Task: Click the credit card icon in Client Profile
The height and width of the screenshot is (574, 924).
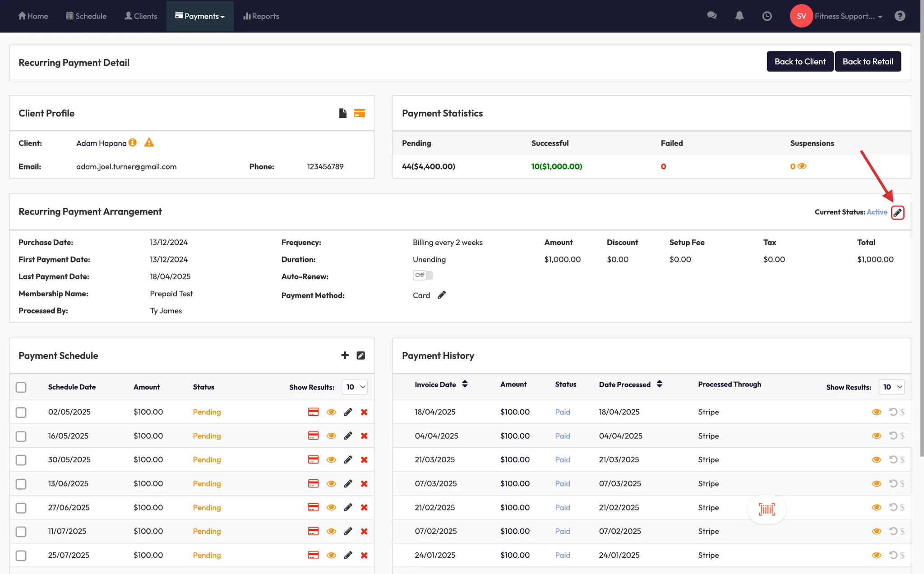Action: pyautogui.click(x=359, y=113)
